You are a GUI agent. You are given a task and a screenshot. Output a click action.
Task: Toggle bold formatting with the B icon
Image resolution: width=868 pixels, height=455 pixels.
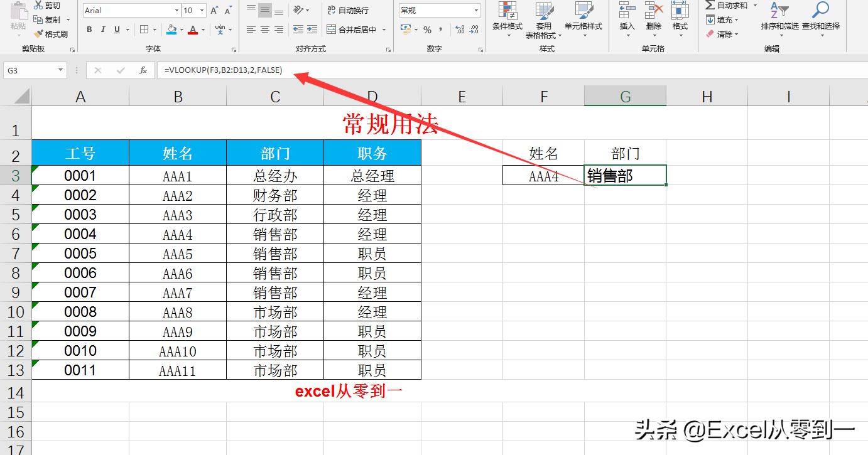pos(89,29)
